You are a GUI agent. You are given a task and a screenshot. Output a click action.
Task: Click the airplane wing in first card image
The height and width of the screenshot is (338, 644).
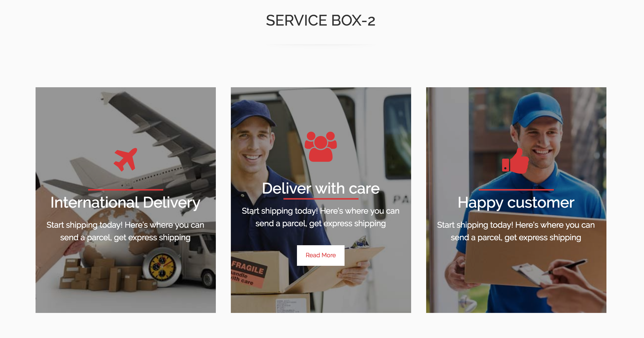click(155, 125)
